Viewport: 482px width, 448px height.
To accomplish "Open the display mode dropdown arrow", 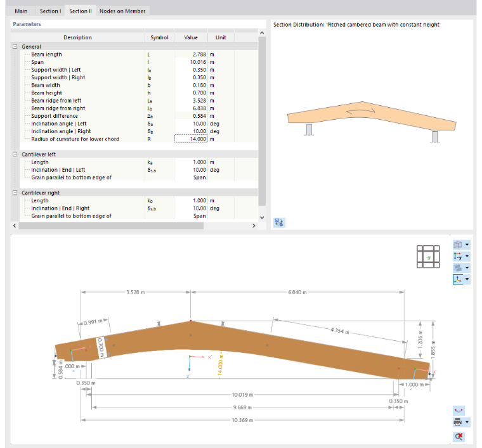I will tap(467, 267).
